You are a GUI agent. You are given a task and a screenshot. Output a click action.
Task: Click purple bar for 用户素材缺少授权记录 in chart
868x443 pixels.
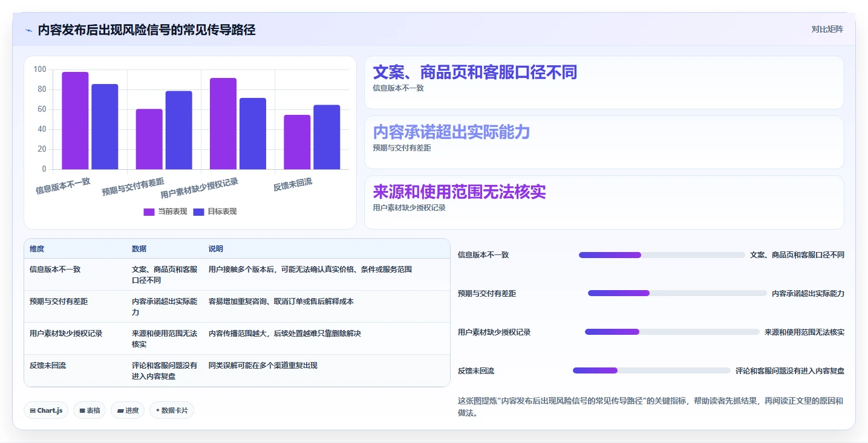(x=223, y=124)
